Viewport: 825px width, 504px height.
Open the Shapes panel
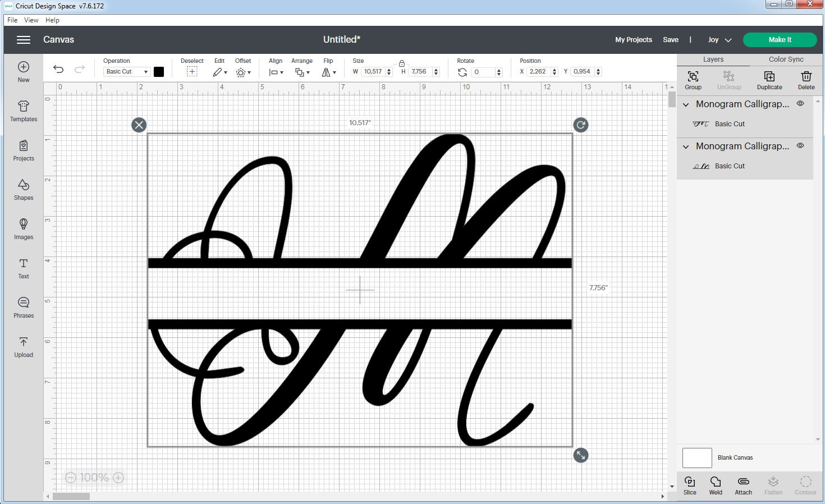(x=23, y=190)
